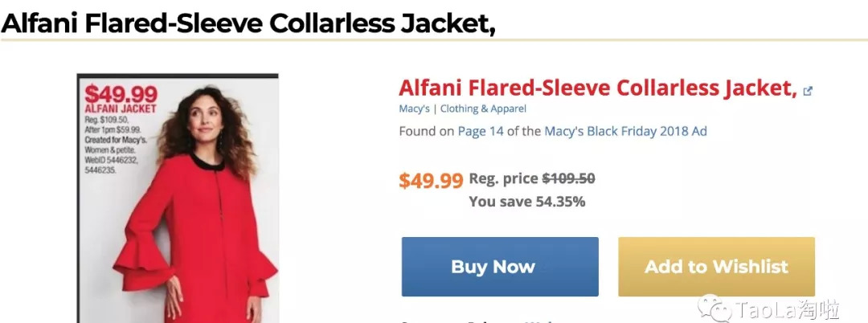Click the red Alfani jacket product title

click(597, 88)
